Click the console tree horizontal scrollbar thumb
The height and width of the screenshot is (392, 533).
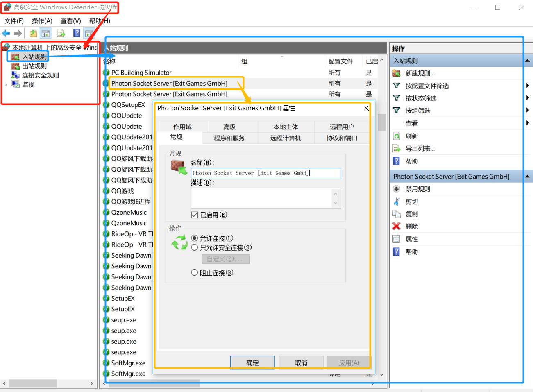[33, 383]
